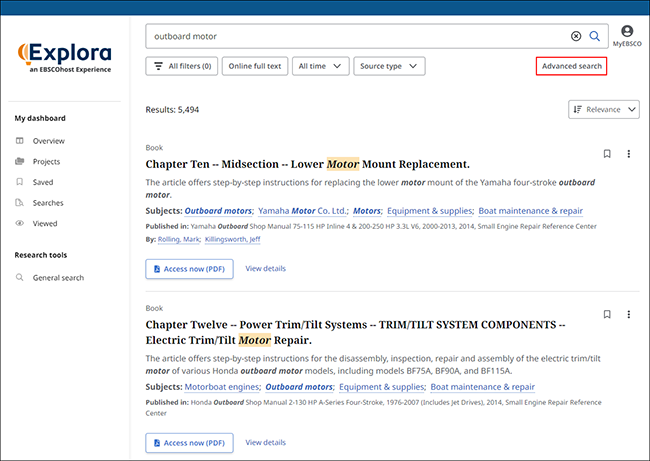Open Chapter Twelve Power Trim/Tilt title
Image resolution: width=650 pixels, height=461 pixels.
pos(355,332)
